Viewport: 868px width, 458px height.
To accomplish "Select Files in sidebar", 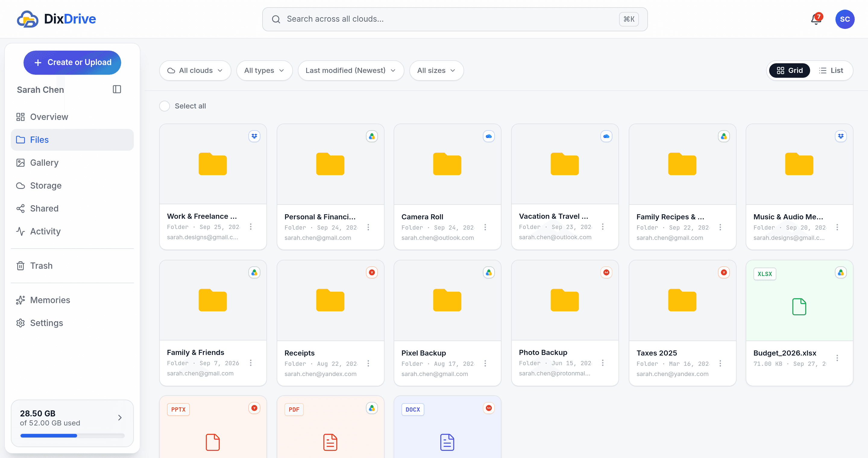I will pos(72,140).
